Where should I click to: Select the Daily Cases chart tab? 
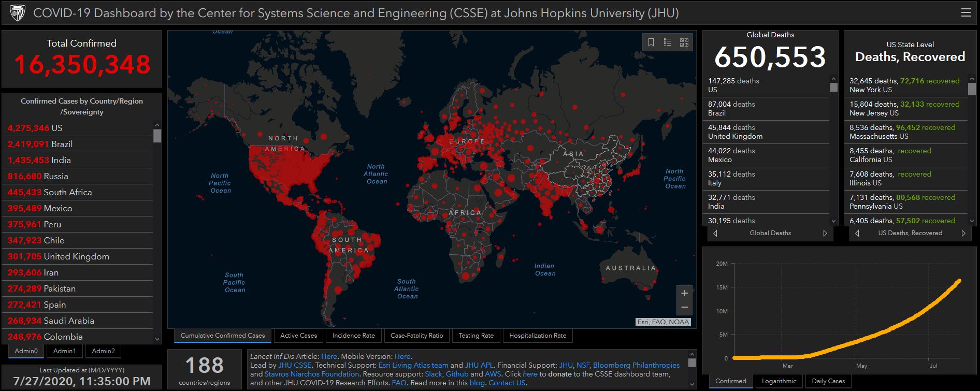828,381
